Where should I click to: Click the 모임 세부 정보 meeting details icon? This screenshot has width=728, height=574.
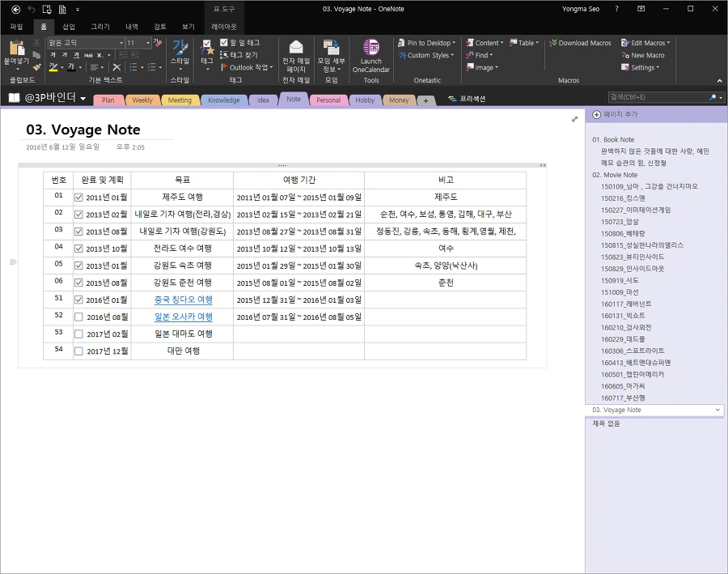coord(331,48)
